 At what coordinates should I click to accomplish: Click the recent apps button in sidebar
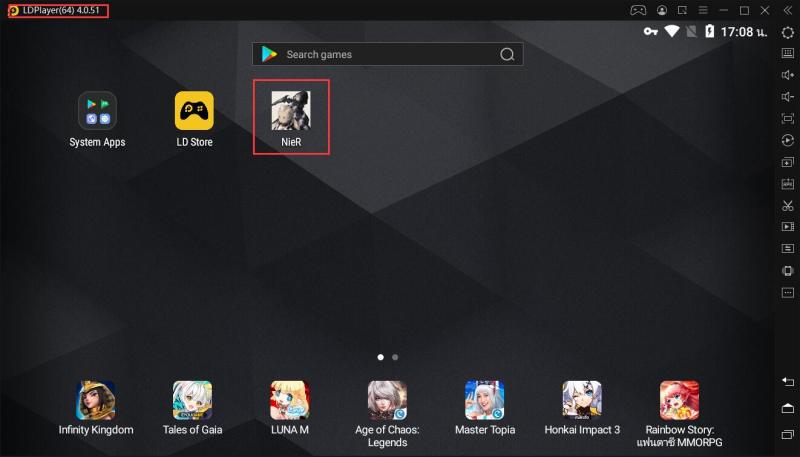click(x=788, y=435)
